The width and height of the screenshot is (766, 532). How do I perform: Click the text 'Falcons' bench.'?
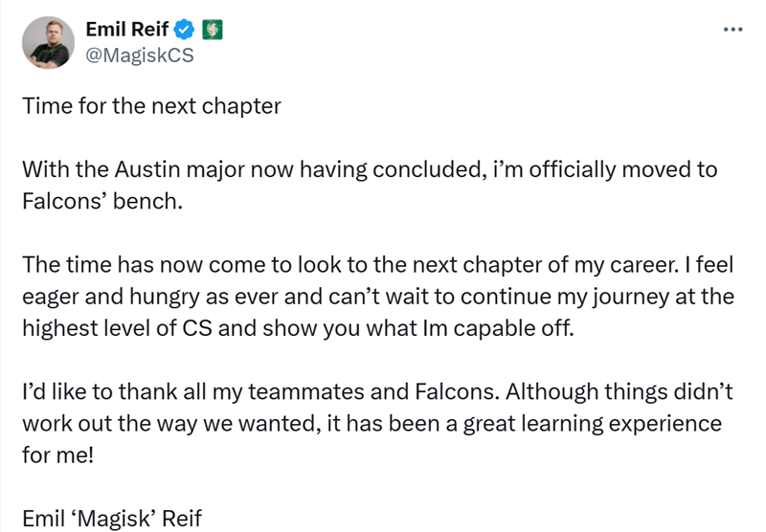click(x=102, y=201)
